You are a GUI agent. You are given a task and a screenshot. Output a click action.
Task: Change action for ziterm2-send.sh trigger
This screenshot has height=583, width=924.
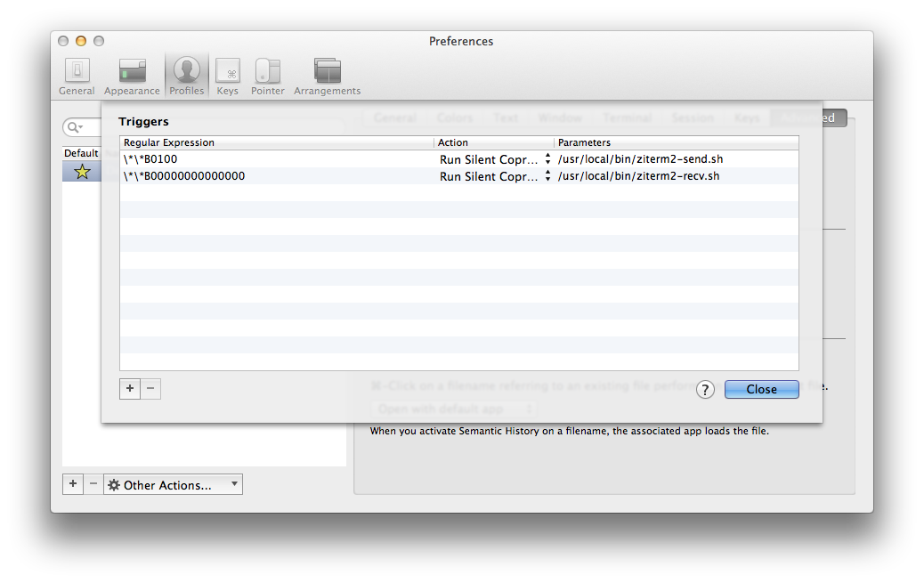pyautogui.click(x=494, y=159)
